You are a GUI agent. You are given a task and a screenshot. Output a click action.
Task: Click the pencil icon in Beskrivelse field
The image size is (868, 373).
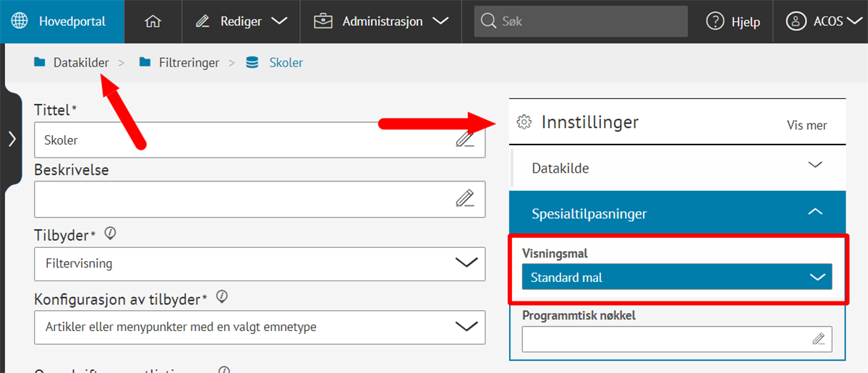(x=465, y=198)
